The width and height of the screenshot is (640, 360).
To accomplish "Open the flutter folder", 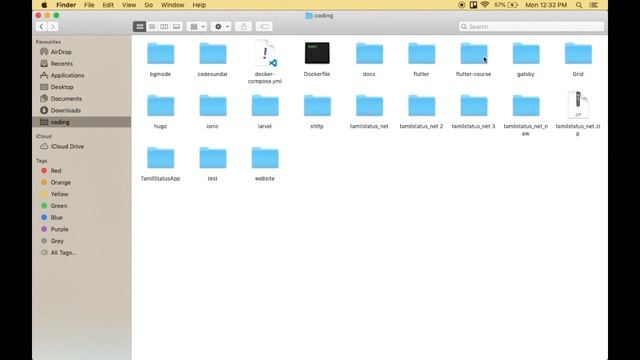I will pos(422,53).
